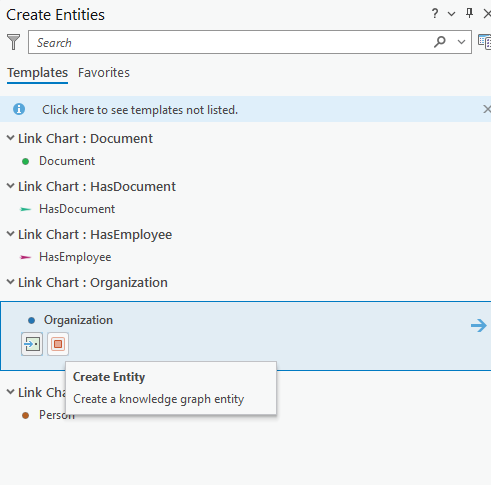Screen dimensions: 493x485
Task: Click the magenta HasEmployee arrow symbol
Action: click(25, 257)
